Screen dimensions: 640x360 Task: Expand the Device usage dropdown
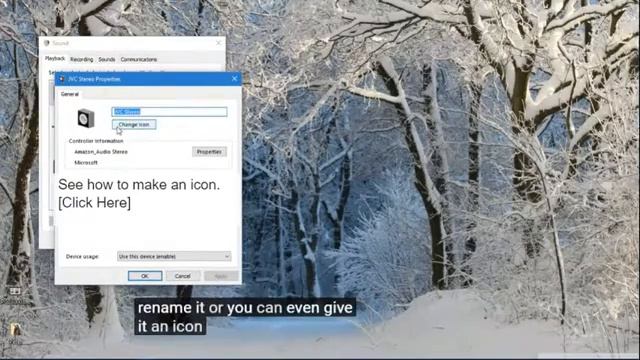[x=174, y=256]
